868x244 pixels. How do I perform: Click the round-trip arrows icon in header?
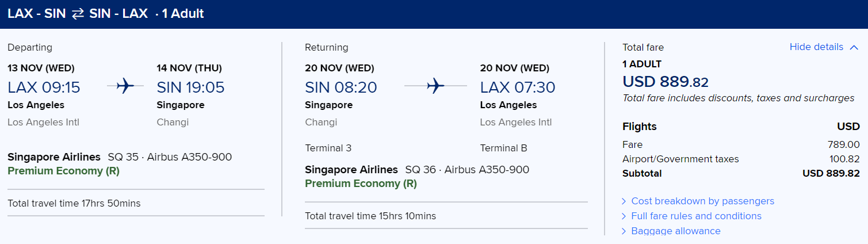coord(78,13)
